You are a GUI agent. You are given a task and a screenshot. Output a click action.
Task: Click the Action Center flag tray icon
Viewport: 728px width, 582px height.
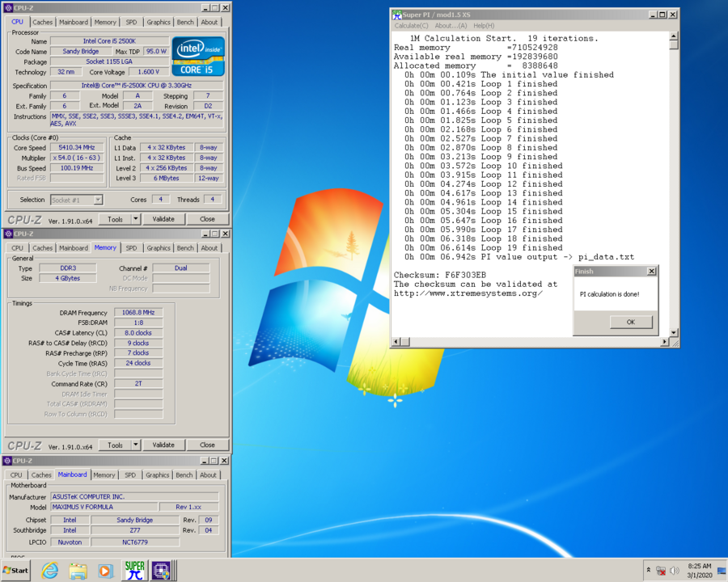coord(722,571)
